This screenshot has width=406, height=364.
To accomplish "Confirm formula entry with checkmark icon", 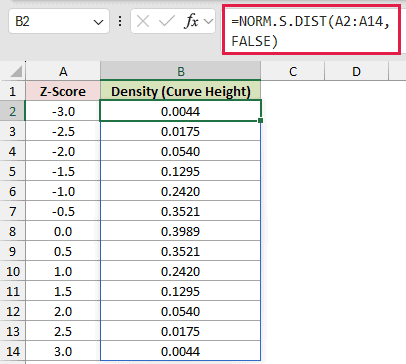I will (x=166, y=22).
